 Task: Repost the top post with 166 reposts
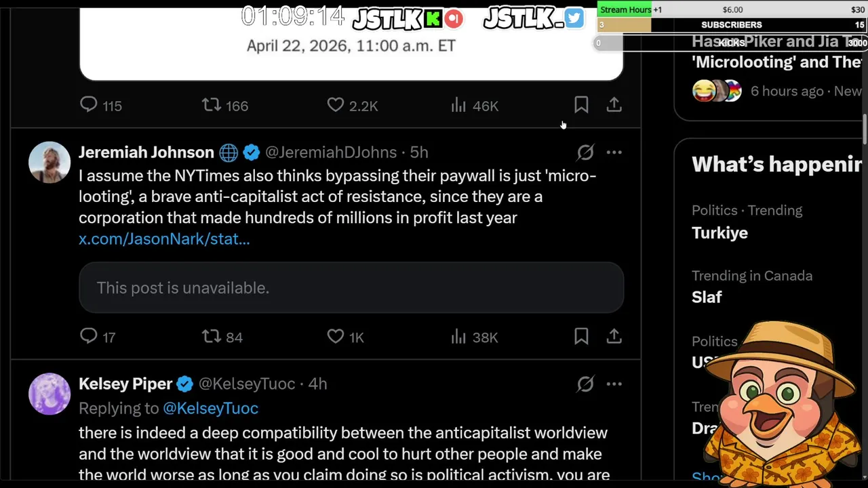pyautogui.click(x=212, y=105)
